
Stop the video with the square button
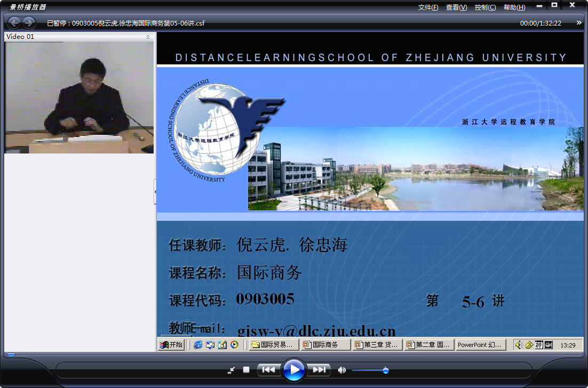coord(246,370)
